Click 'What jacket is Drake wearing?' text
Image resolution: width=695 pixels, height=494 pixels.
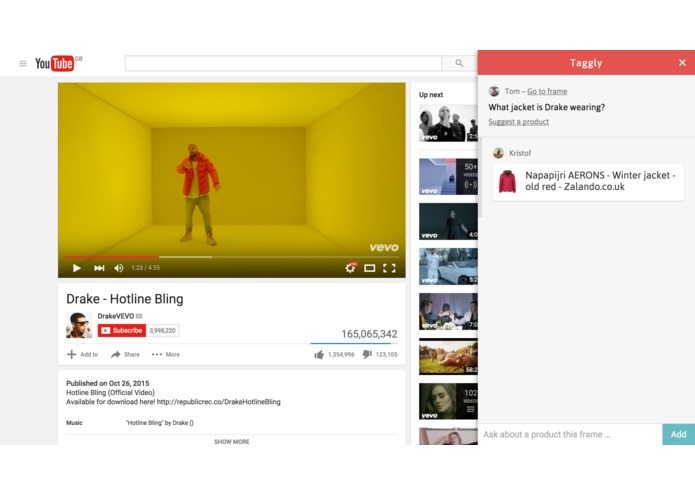[547, 107]
